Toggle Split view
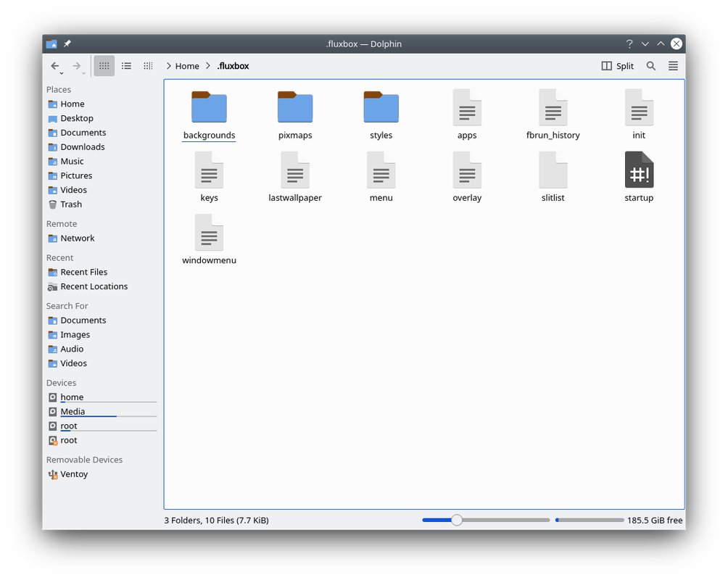Image resolution: width=728 pixels, height=580 pixels. (x=618, y=66)
